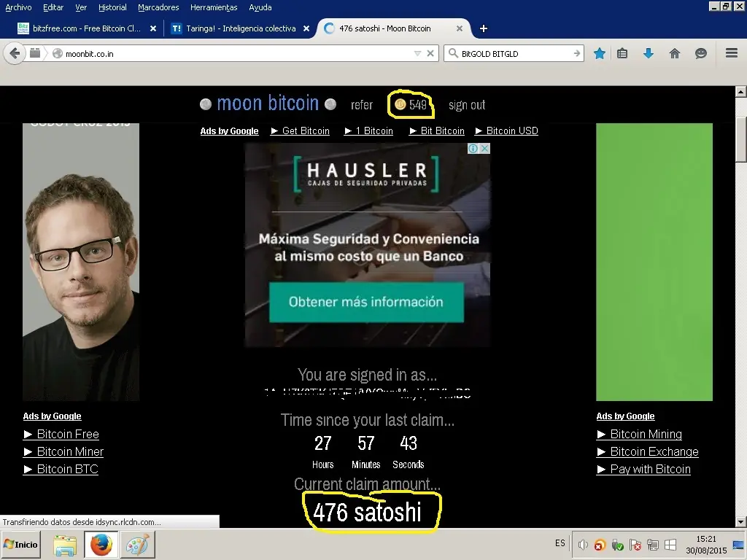Close the Hausler ad with X icon
747x560 pixels.
(484, 149)
